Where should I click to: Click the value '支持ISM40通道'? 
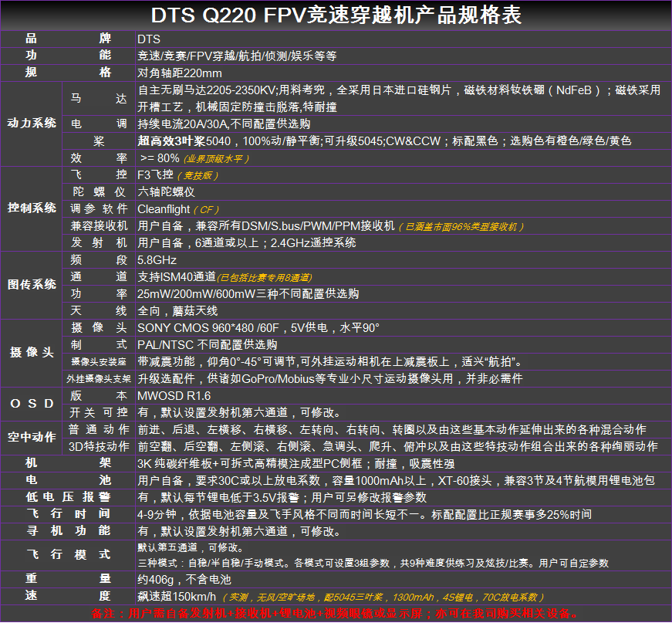(x=177, y=276)
